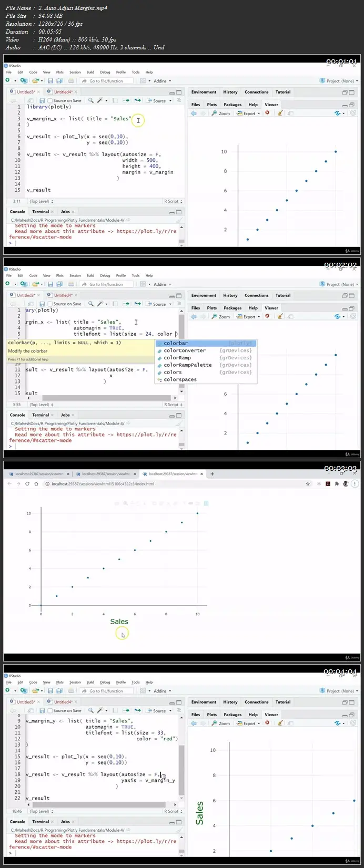Click the Re-run previous code icon in the 00:01:01 editor toolbar

[137, 100]
